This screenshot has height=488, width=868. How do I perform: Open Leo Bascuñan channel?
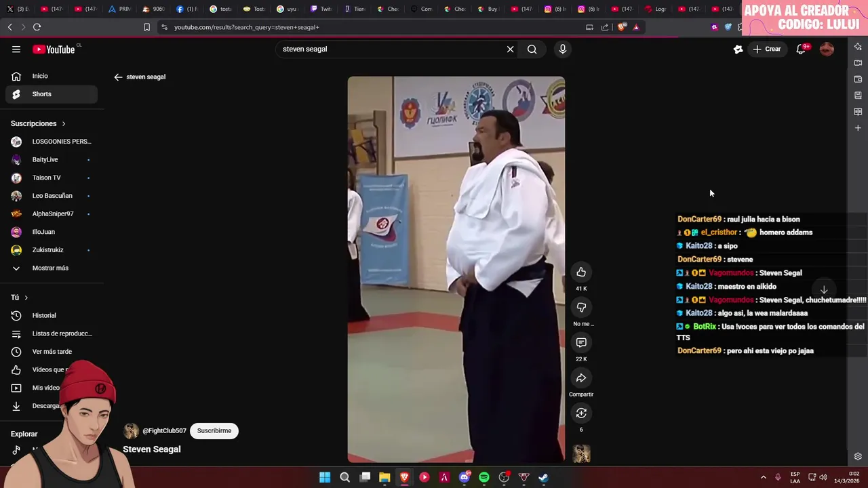(52, 196)
